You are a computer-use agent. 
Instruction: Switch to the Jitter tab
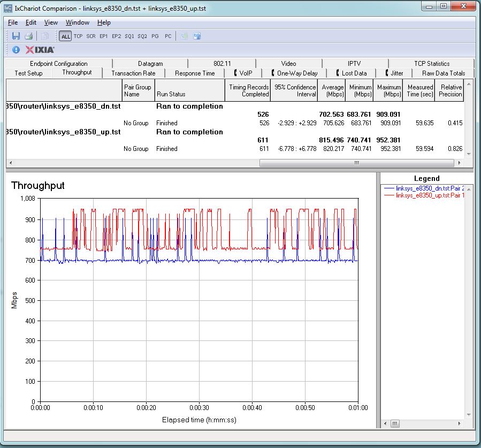point(394,73)
